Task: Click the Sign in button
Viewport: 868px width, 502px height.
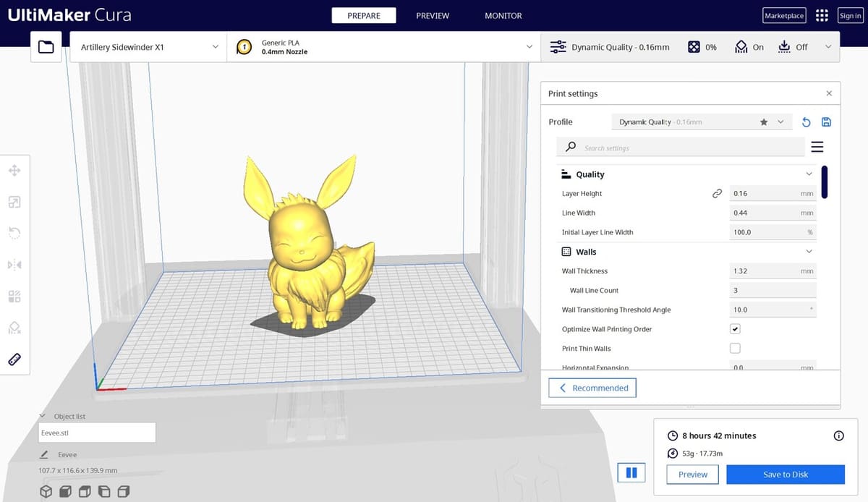Action: click(x=850, y=15)
